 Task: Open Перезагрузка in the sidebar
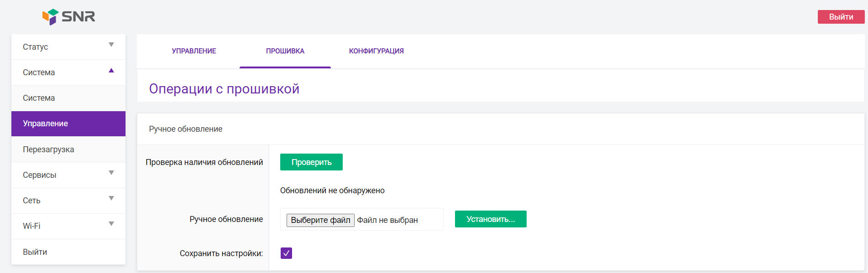tap(48, 149)
